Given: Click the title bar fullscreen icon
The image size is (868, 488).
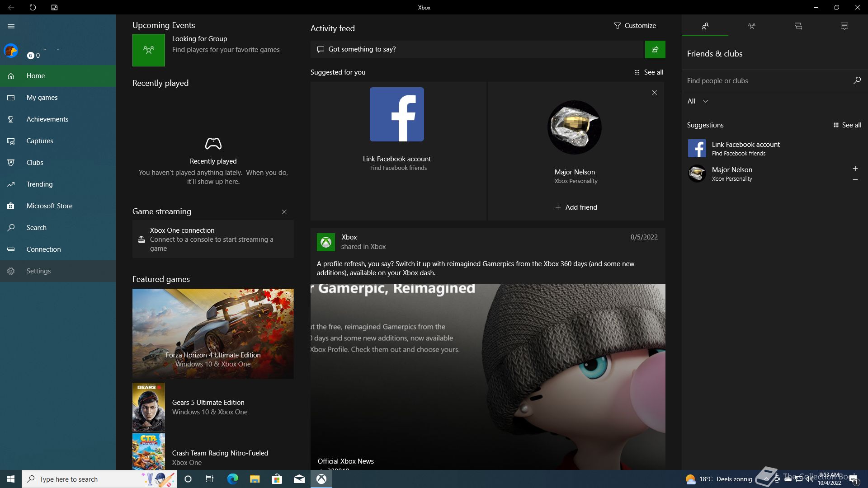Looking at the screenshot, I should click(x=54, y=7).
